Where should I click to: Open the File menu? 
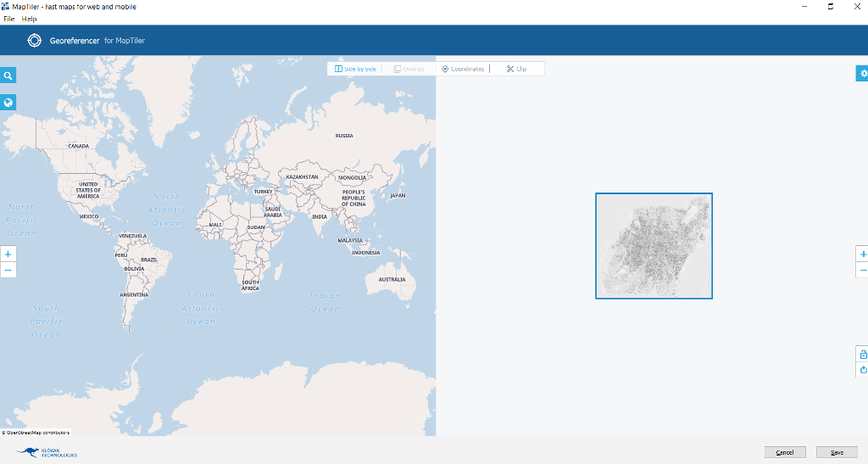click(8, 19)
